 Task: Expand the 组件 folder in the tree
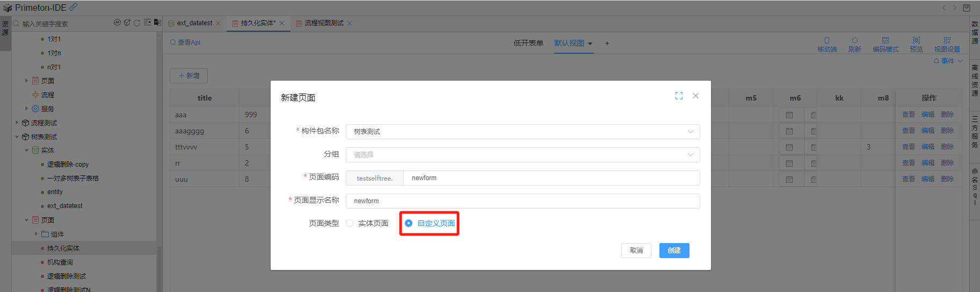pyautogui.click(x=37, y=234)
